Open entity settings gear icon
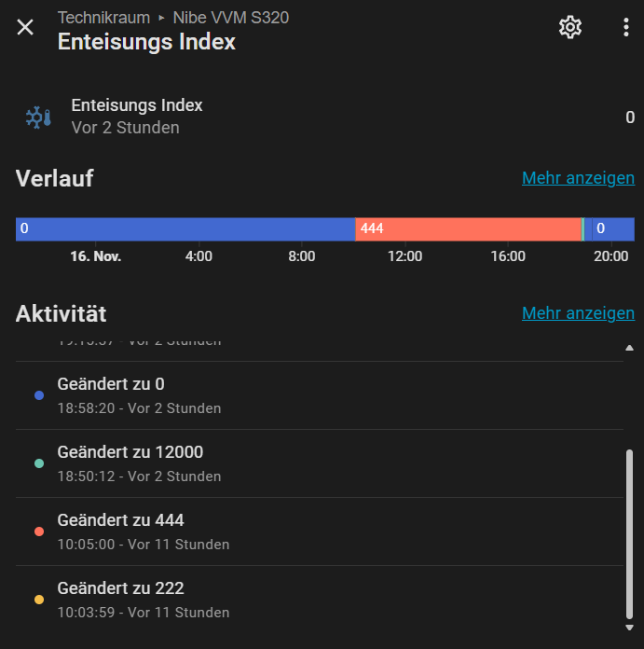 pos(569,28)
